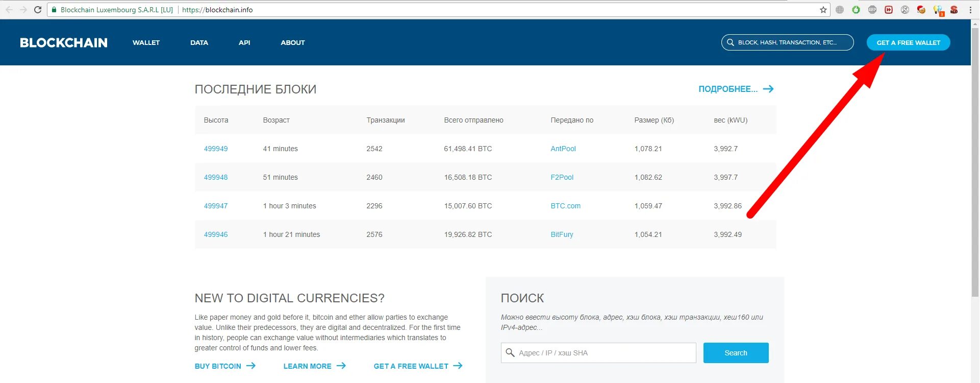Open the green thumbs-up extension
Viewport: 980px width, 383px height.
tap(856, 10)
